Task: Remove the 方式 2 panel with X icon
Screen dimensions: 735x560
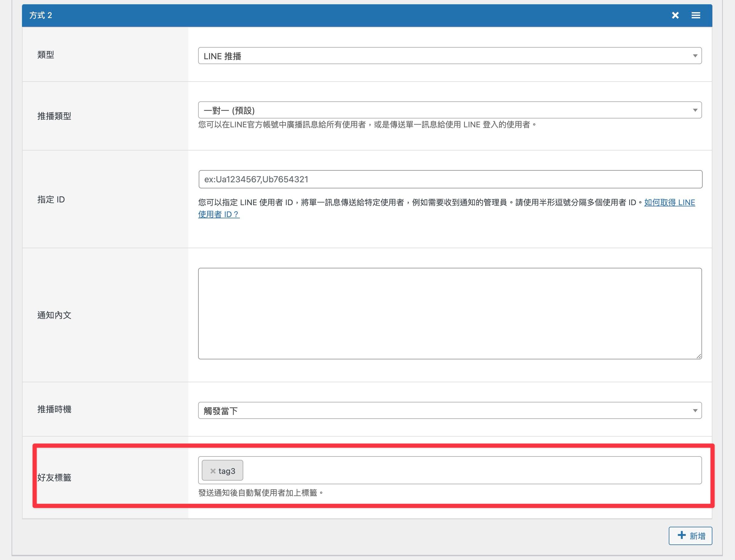Action: tap(675, 15)
